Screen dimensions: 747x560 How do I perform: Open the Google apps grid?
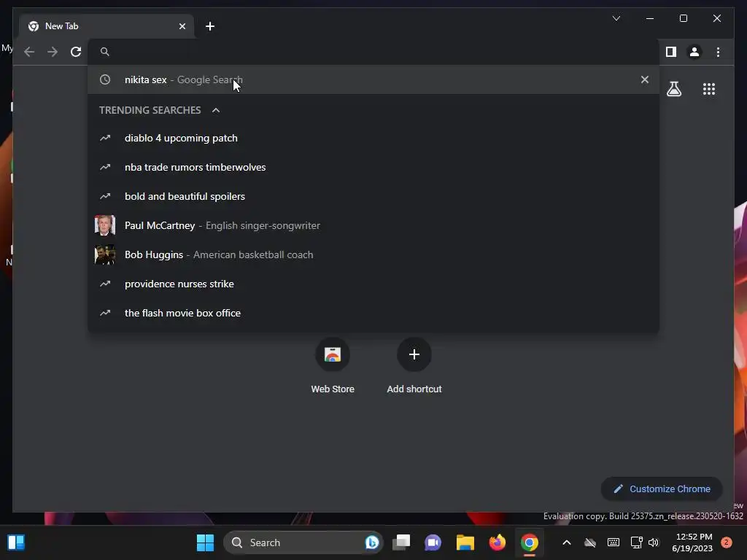point(709,89)
